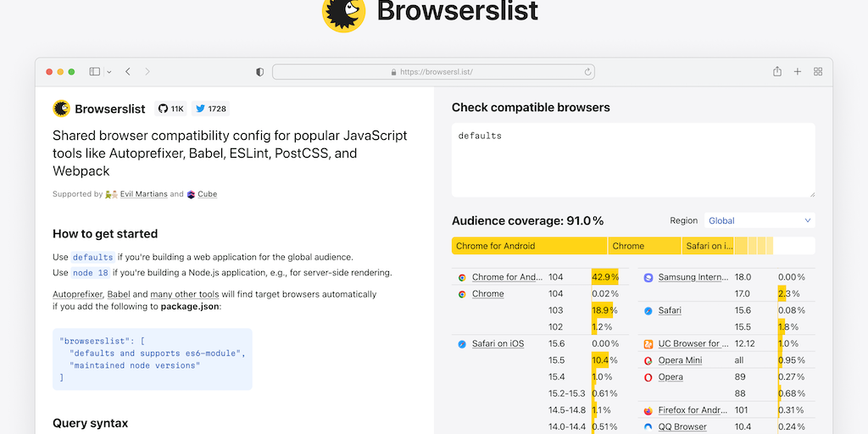This screenshot has width=868, height=434.
Task: Open a new tab with the plus icon
Action: click(x=798, y=72)
